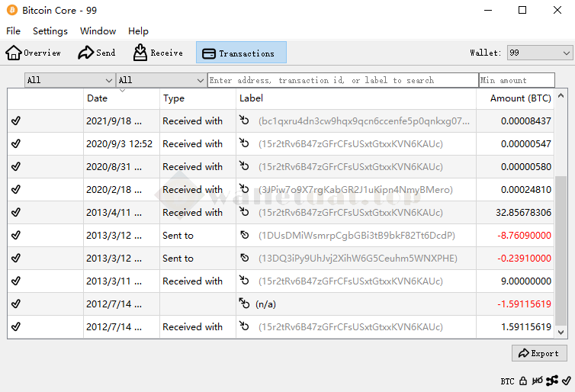Click the address search input field
Viewport: 575px width, 392px height.
pos(342,80)
